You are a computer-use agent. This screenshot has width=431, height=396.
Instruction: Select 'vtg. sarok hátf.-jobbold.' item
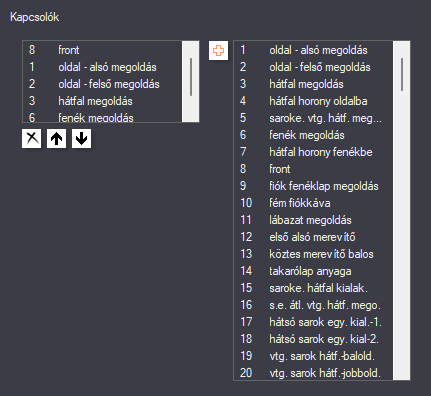(x=313, y=373)
